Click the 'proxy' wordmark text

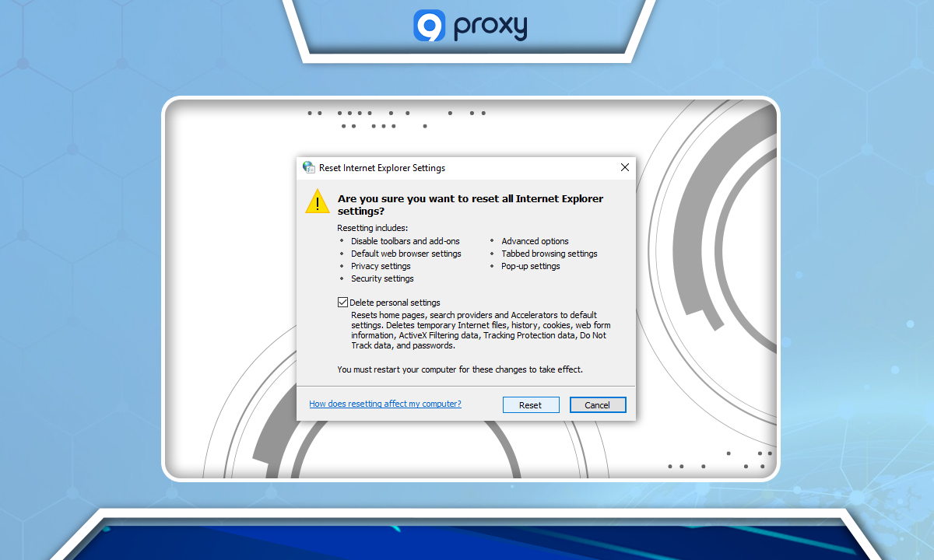(x=490, y=26)
